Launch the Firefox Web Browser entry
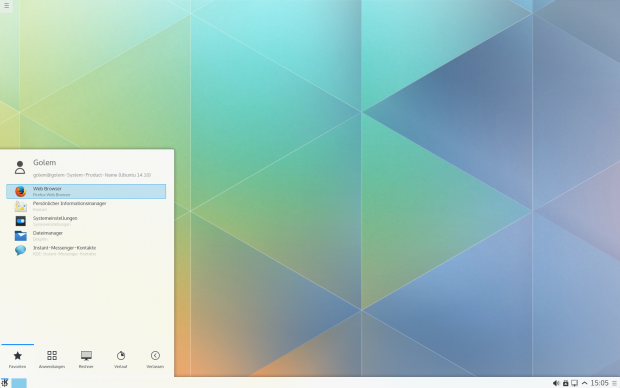 point(86,191)
